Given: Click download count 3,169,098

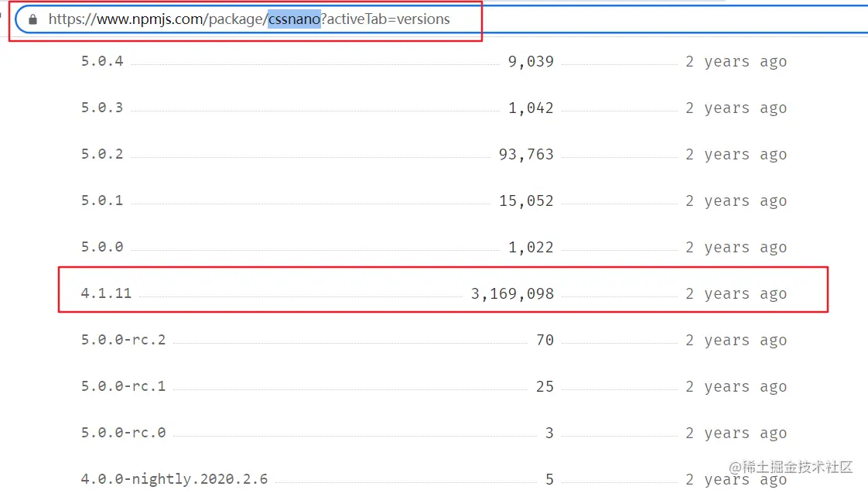Looking at the screenshot, I should point(513,294).
